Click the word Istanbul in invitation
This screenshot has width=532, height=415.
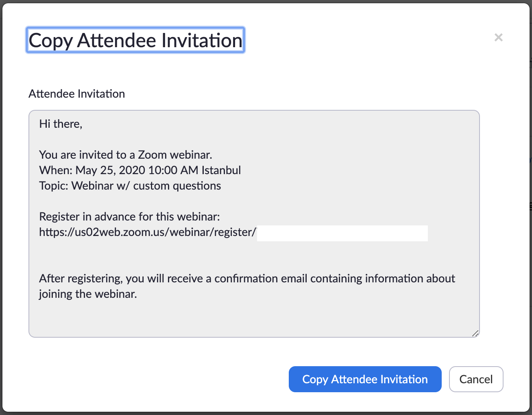tap(221, 170)
